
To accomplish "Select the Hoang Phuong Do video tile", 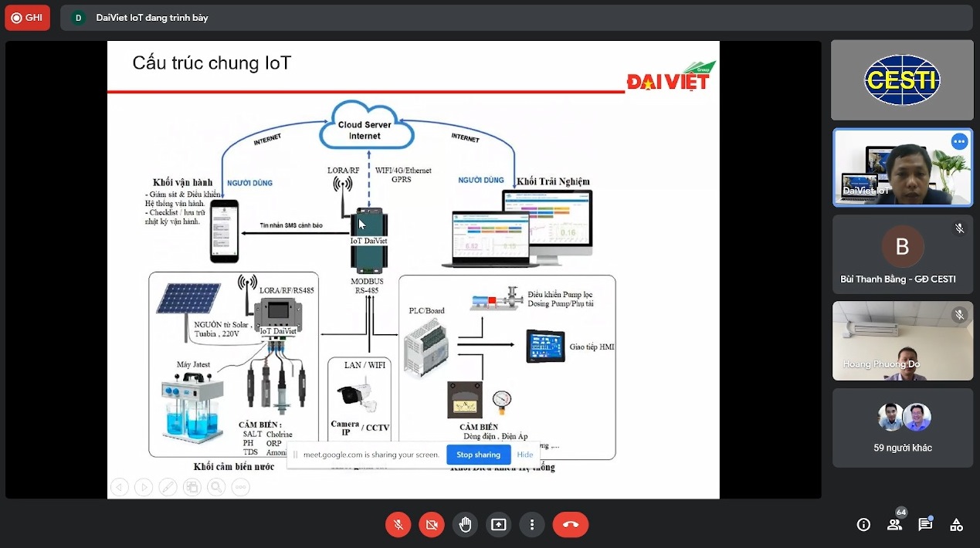I will point(902,341).
